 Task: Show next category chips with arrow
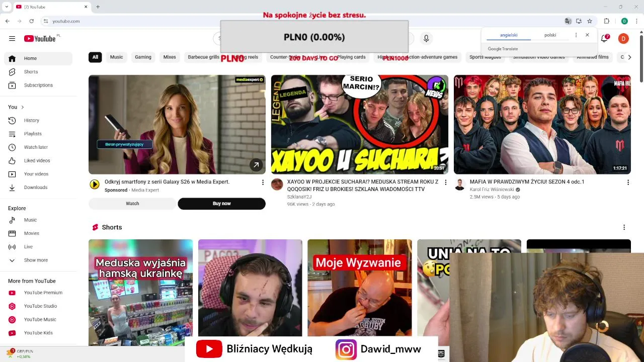[x=629, y=57]
